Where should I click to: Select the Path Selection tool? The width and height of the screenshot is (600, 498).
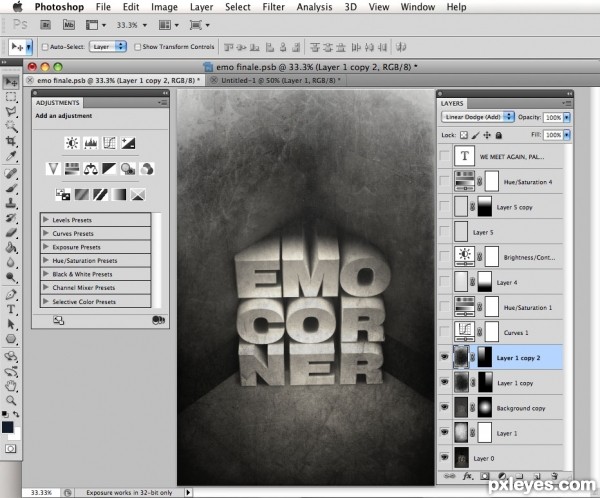click(x=11, y=324)
